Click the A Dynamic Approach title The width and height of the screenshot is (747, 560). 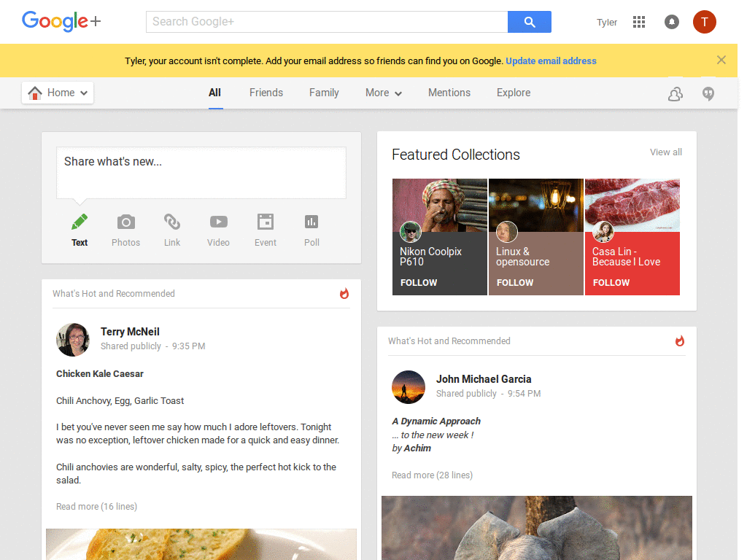[436, 421]
